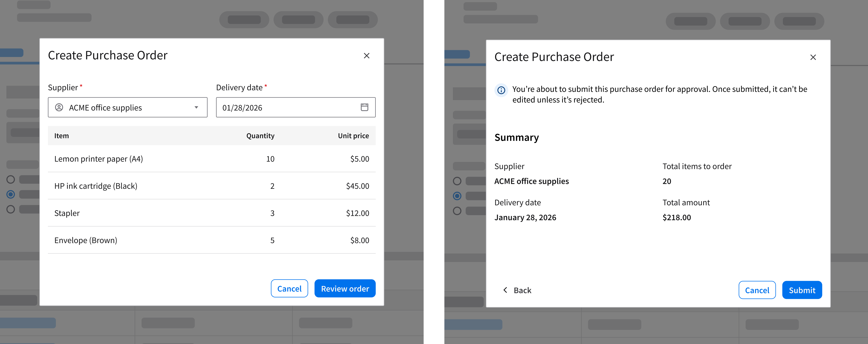The height and width of the screenshot is (344, 868).
Task: Cancel on the summary dialog
Action: (x=757, y=290)
